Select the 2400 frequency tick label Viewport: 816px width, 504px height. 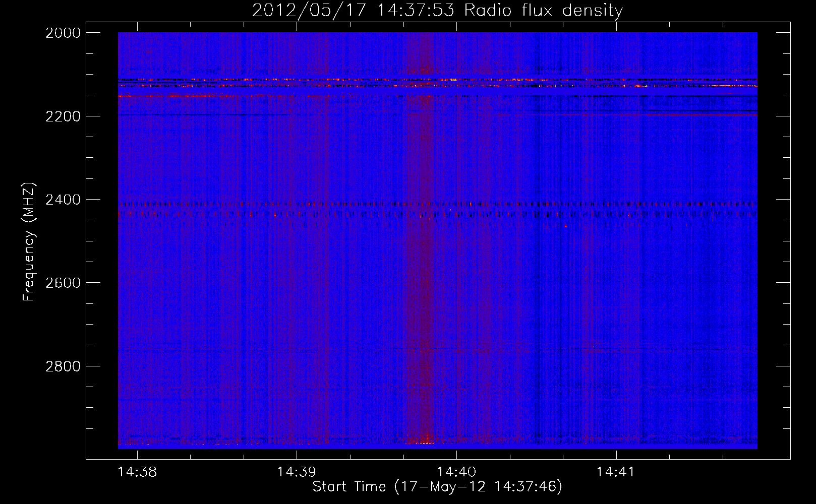coord(63,200)
